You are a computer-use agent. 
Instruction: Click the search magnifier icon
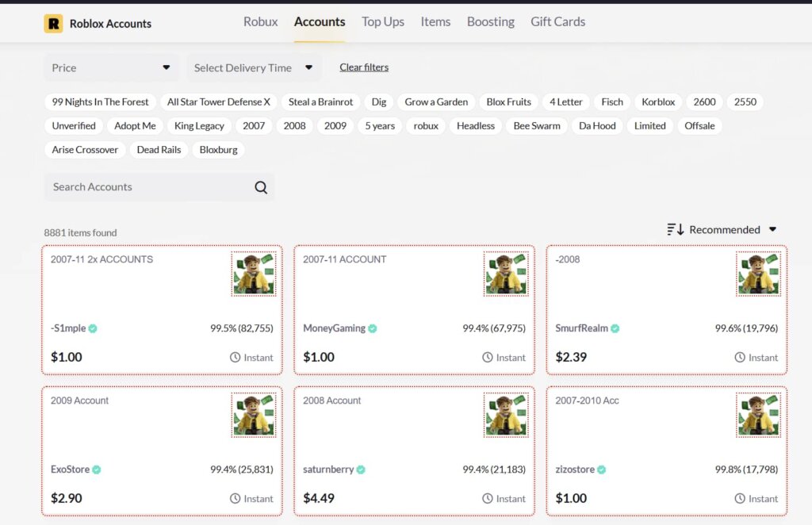point(261,187)
